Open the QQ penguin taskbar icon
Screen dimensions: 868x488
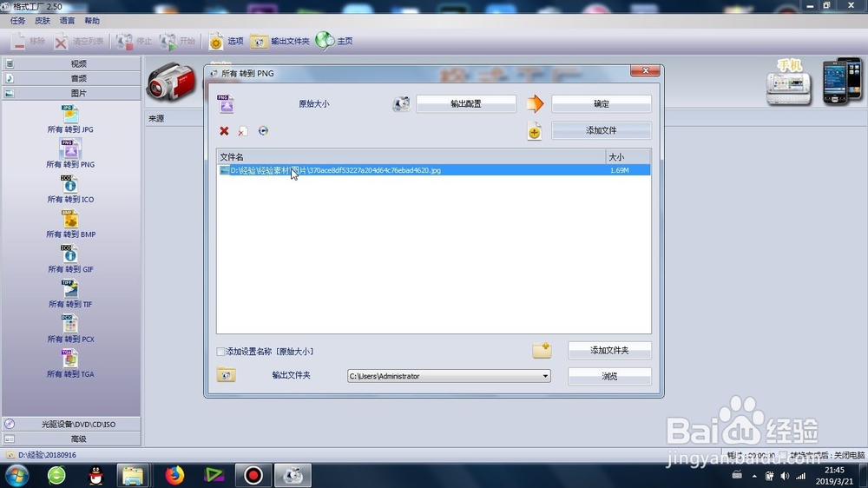95,475
